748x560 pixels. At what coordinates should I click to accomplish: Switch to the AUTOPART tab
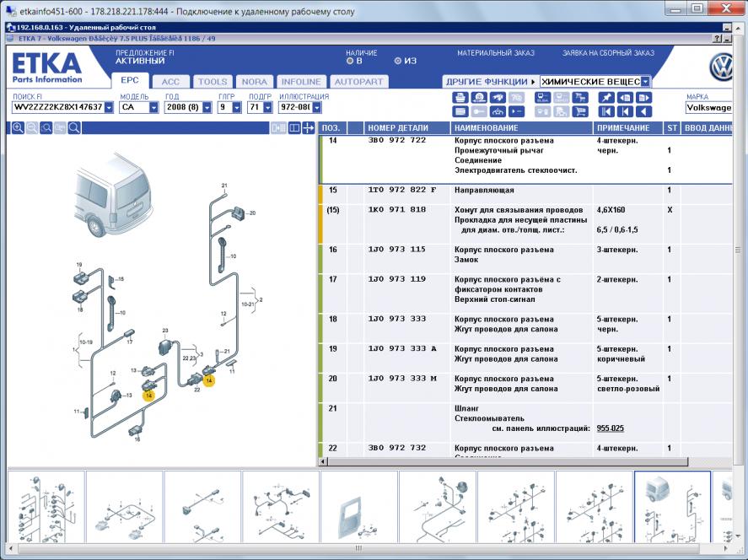pos(358,82)
